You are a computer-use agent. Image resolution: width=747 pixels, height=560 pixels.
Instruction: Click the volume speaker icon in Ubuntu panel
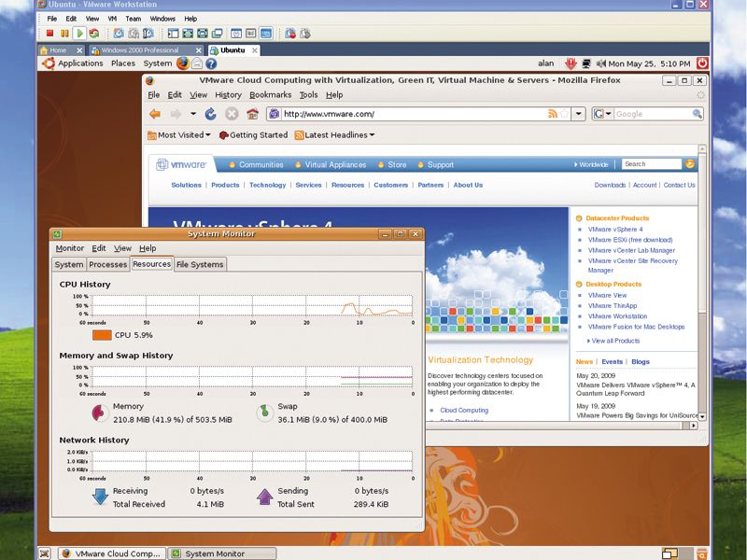point(600,63)
